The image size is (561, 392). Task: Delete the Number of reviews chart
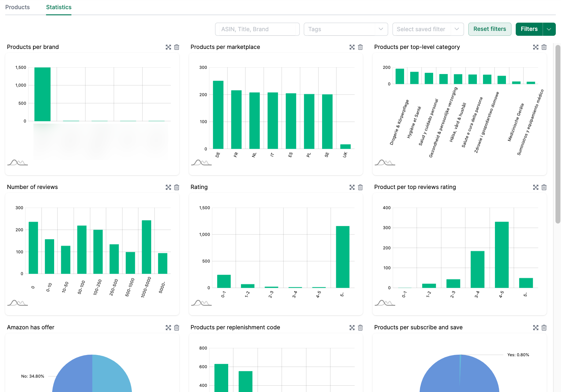177,187
